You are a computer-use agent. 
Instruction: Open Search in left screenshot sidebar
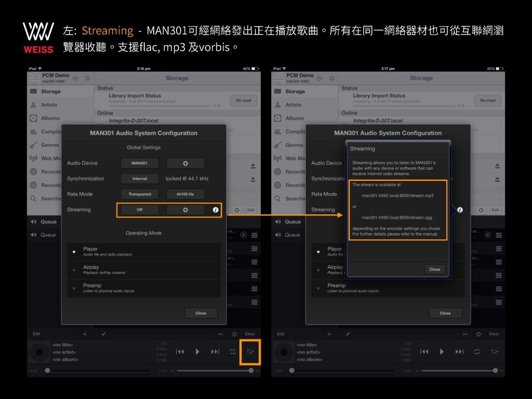point(45,198)
